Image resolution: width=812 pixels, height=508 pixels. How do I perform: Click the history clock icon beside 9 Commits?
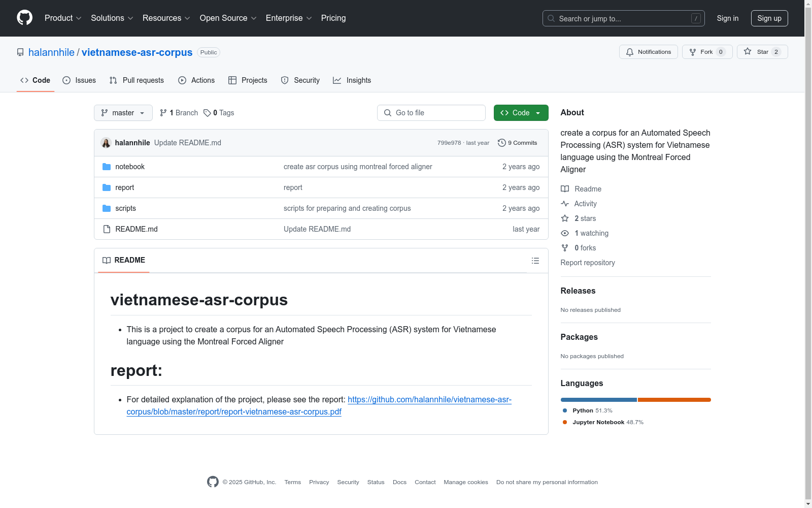click(502, 143)
